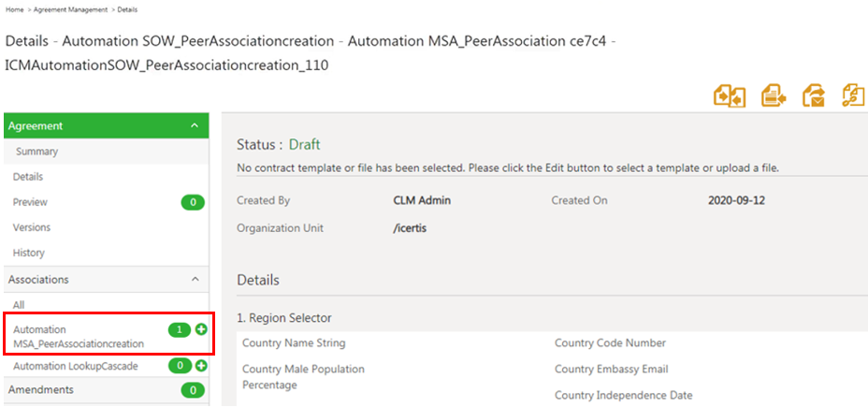Click the document import arrow icon
Screen dimensions: 868x407
click(x=774, y=94)
